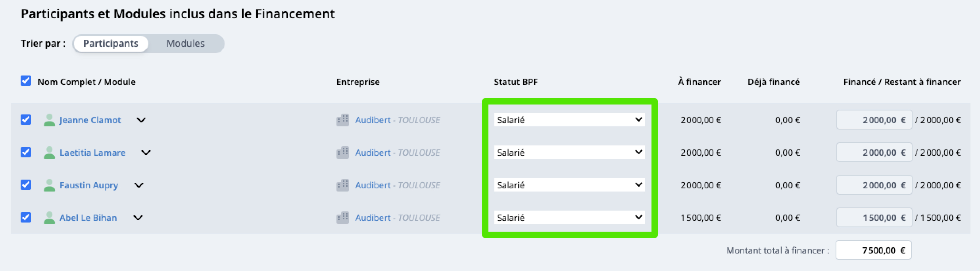Click Jeanne Clamot's green person icon
The width and height of the screenshot is (980, 271).
coord(49,120)
